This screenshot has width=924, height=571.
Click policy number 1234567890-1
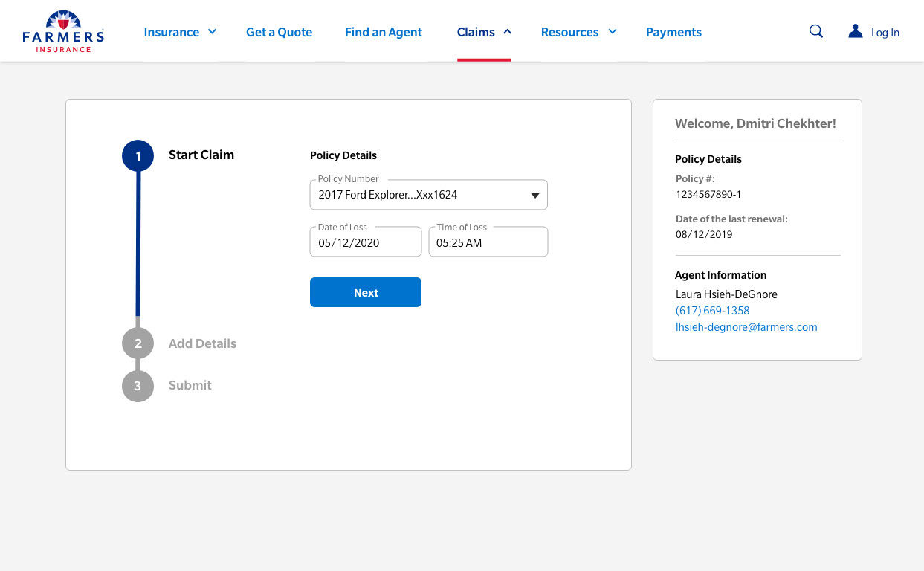[x=708, y=194]
